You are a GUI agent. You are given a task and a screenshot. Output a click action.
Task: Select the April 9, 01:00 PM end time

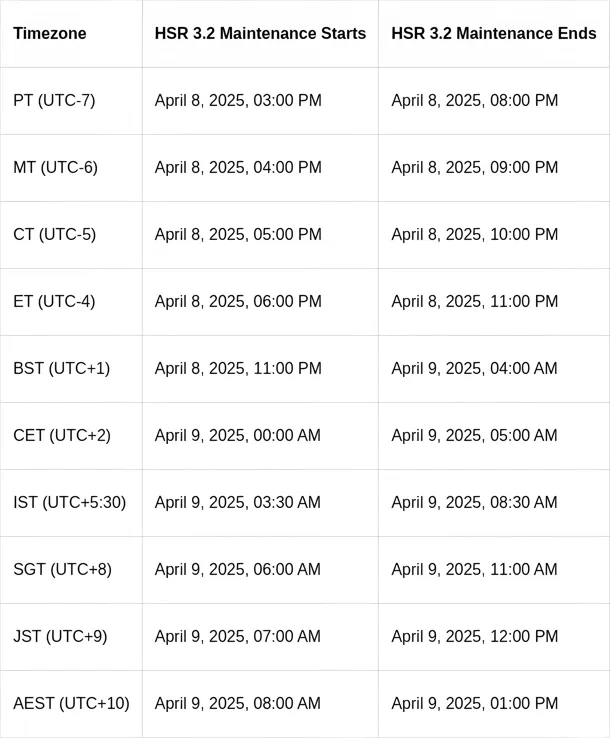click(474, 704)
